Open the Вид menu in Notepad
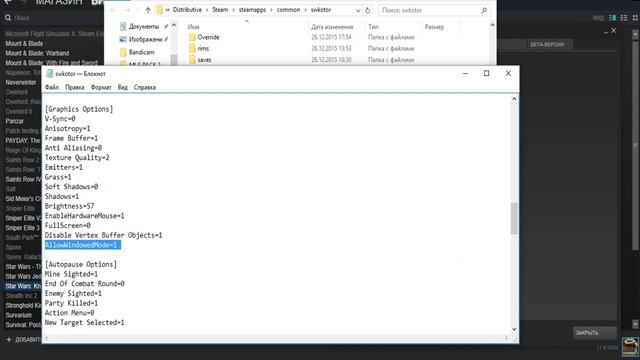The width and height of the screenshot is (640, 360). (x=122, y=87)
